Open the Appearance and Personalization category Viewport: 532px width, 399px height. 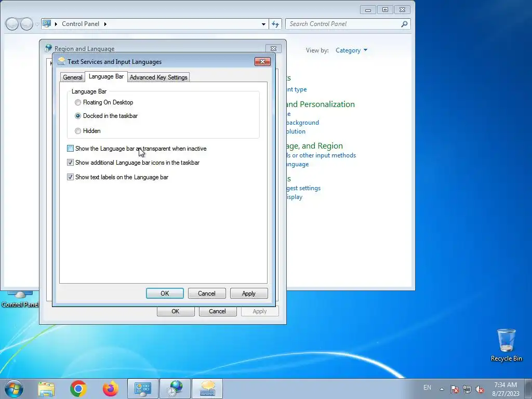pos(321,104)
